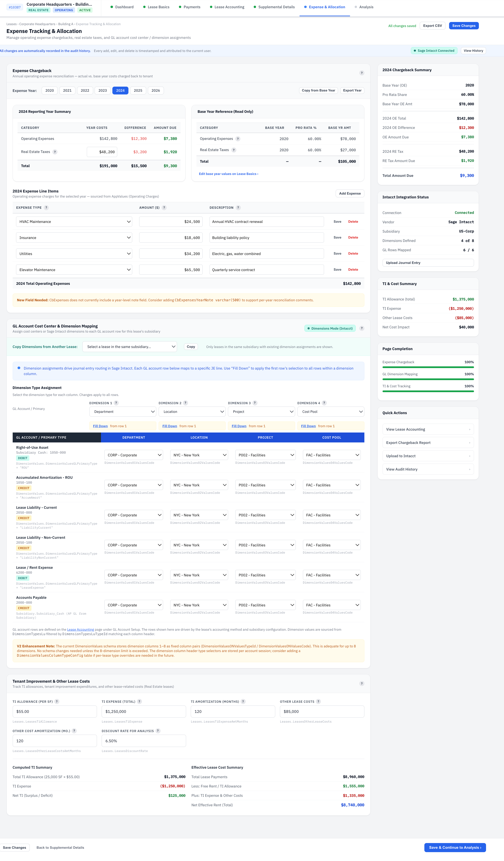504x861 pixels.
Task: Open Edit base year values on Lease Basics
Action: [x=229, y=174]
